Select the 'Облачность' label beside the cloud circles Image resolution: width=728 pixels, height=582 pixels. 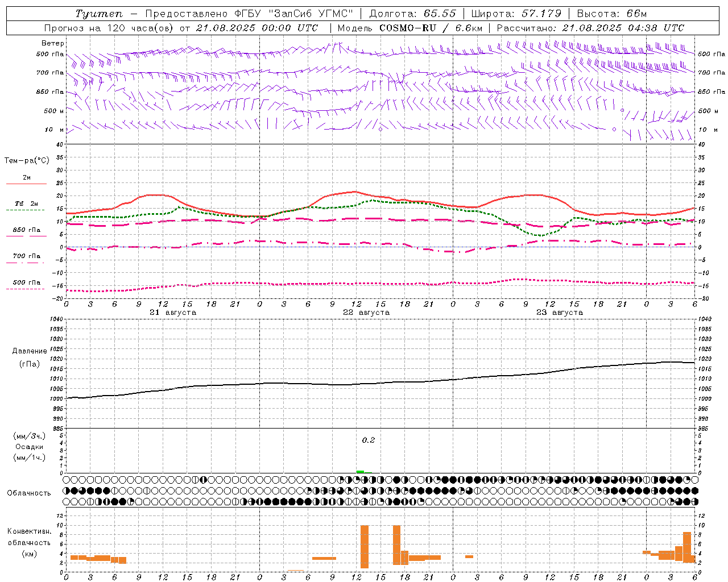29,493
